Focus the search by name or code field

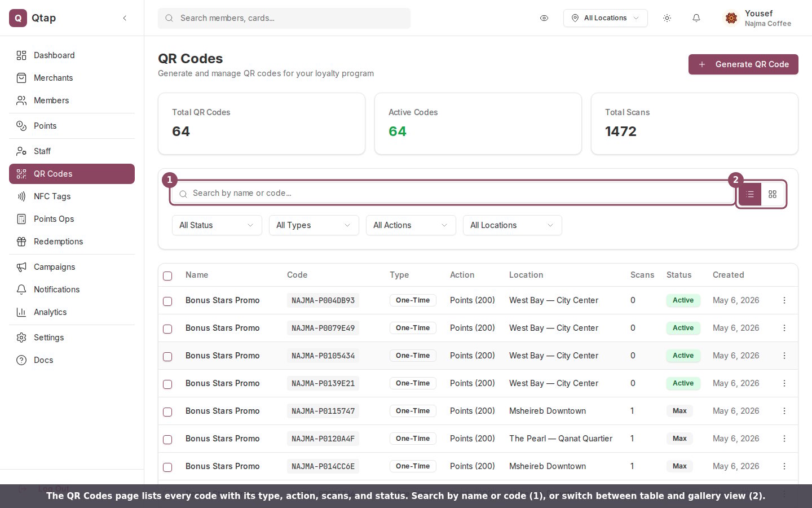[x=453, y=193]
